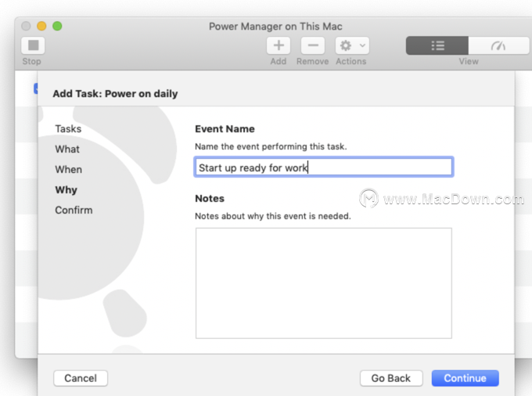Click the green zoom window button
The height and width of the screenshot is (396, 532).
tap(57, 26)
